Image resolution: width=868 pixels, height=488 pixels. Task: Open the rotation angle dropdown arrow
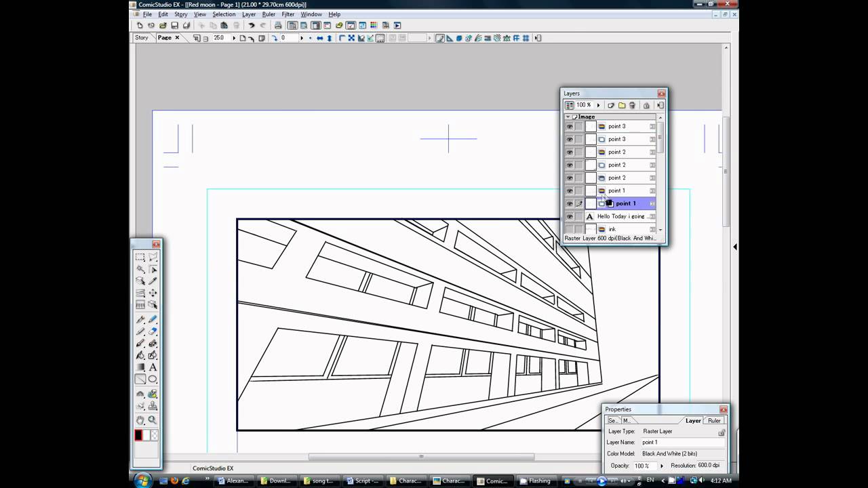302,38
